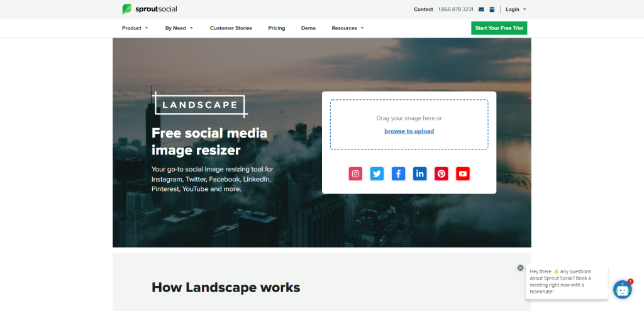
Task: Go to Sprout Social logo home
Action: tap(150, 9)
